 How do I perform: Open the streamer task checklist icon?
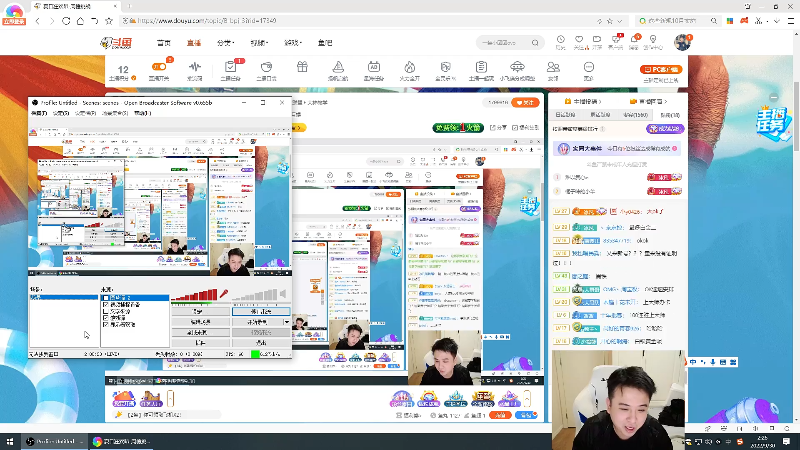(231, 67)
